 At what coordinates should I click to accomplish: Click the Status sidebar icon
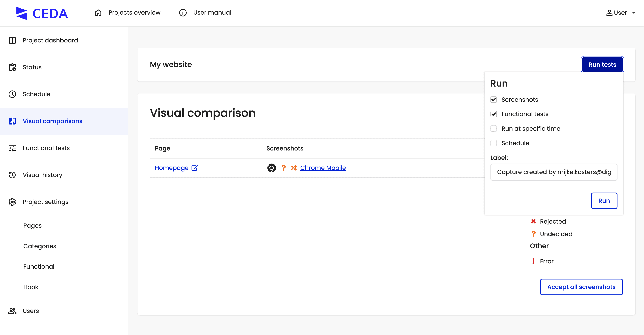click(x=12, y=67)
